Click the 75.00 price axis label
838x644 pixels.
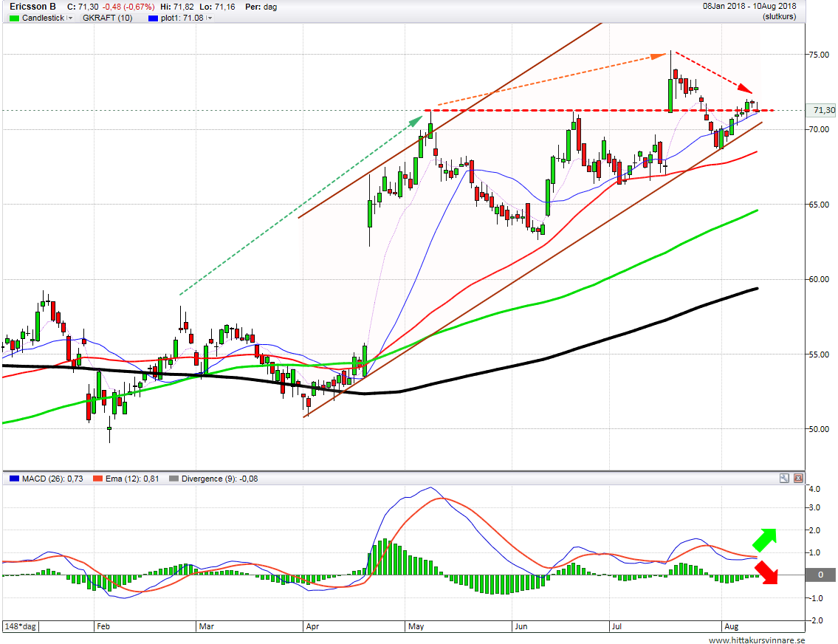(819, 55)
